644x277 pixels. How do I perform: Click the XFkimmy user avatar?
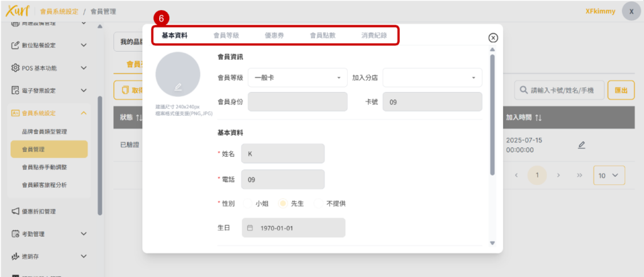pyautogui.click(x=631, y=11)
